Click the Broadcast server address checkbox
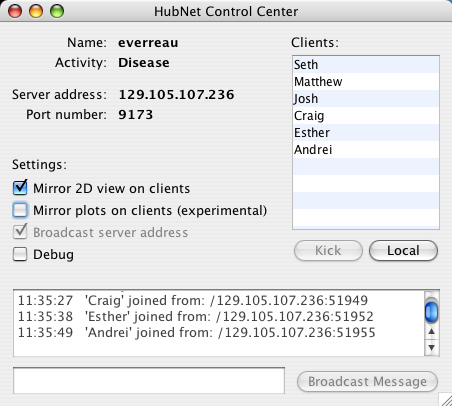 20,232
